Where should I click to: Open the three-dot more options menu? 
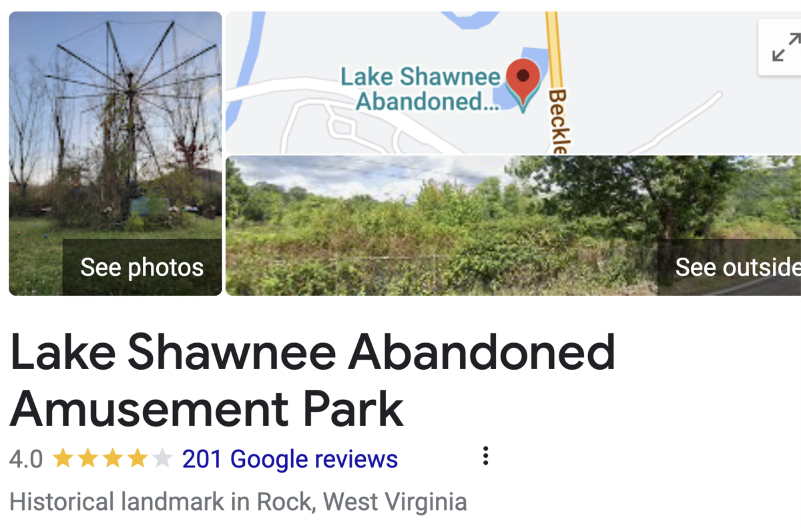tap(485, 456)
